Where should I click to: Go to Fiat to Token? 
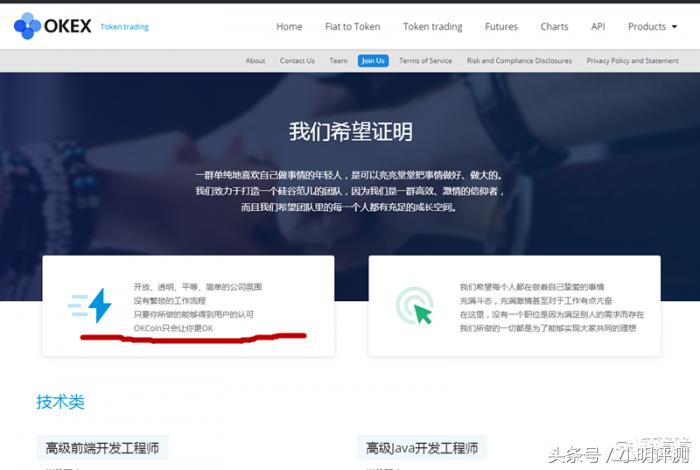click(x=353, y=27)
